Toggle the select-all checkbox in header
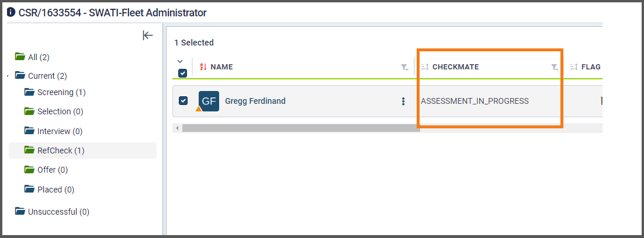The image size is (644, 238). [183, 73]
